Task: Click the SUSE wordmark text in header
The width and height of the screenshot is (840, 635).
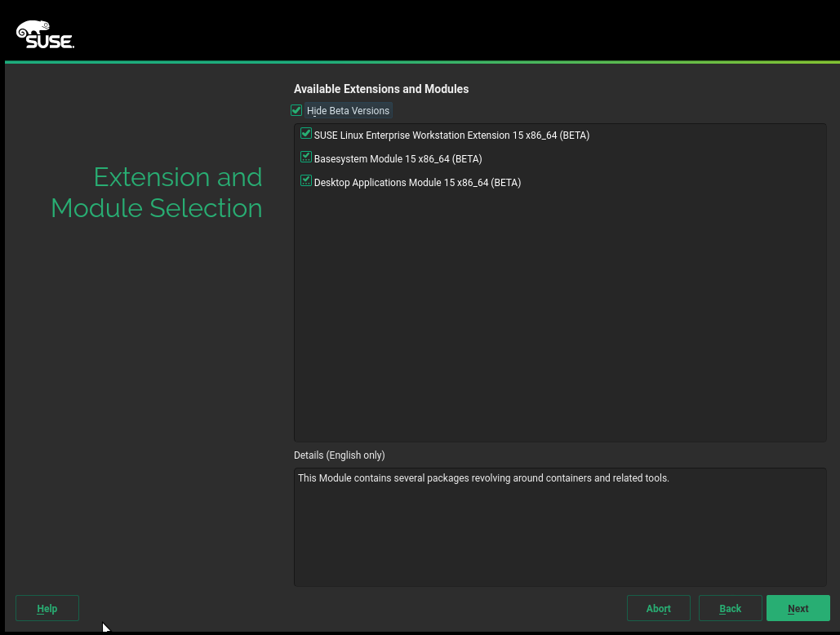Action: pos(51,41)
